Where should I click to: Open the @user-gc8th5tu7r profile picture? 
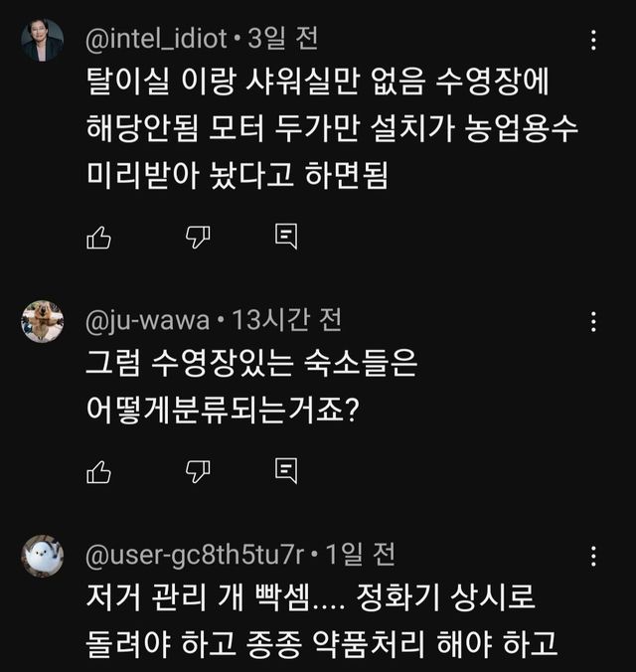click(x=43, y=556)
